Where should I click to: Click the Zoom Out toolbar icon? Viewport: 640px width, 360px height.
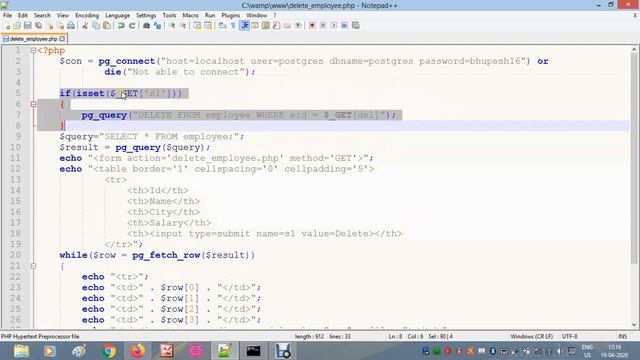pos(183,26)
